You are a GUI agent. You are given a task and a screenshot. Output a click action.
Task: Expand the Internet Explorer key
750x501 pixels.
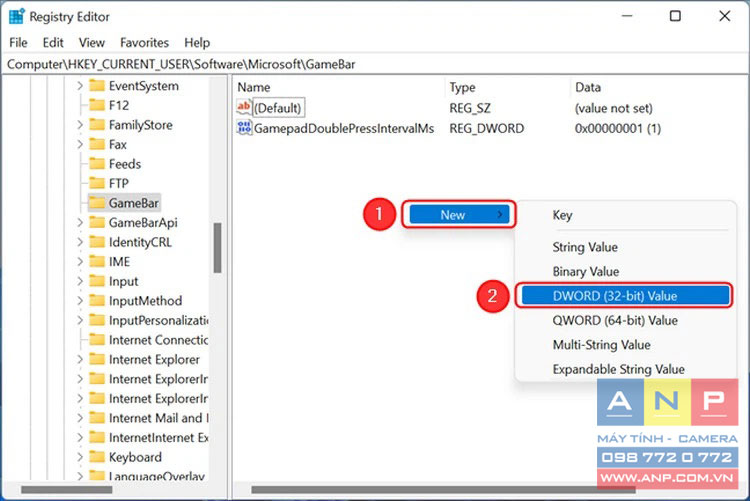(x=80, y=359)
